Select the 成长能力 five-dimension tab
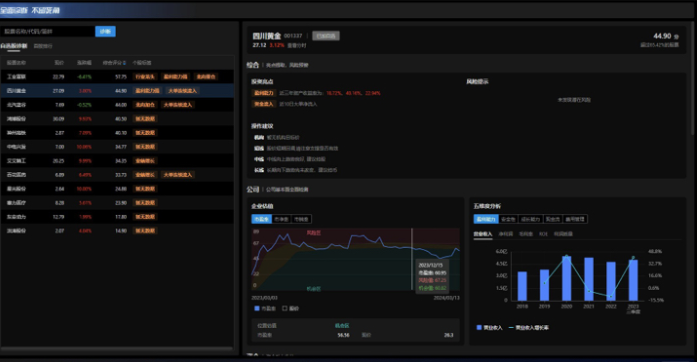 tap(530, 219)
